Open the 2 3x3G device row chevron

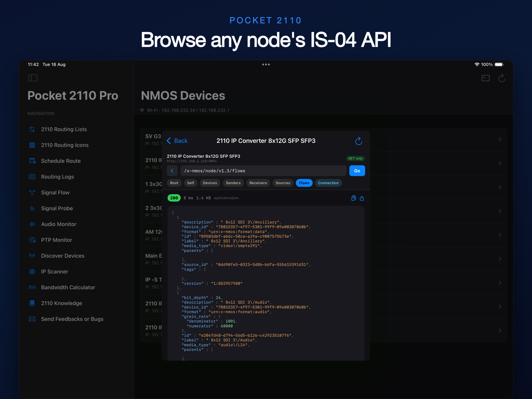click(500, 211)
